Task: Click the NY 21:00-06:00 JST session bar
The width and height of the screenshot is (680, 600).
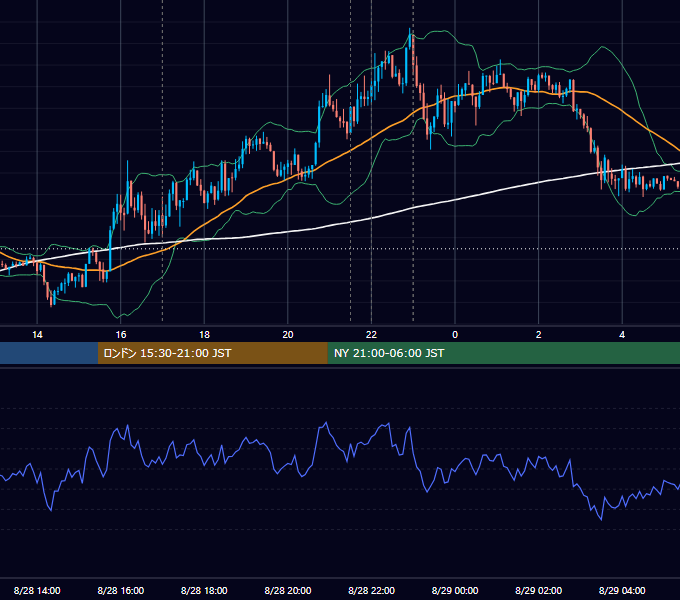Action: [x=503, y=353]
